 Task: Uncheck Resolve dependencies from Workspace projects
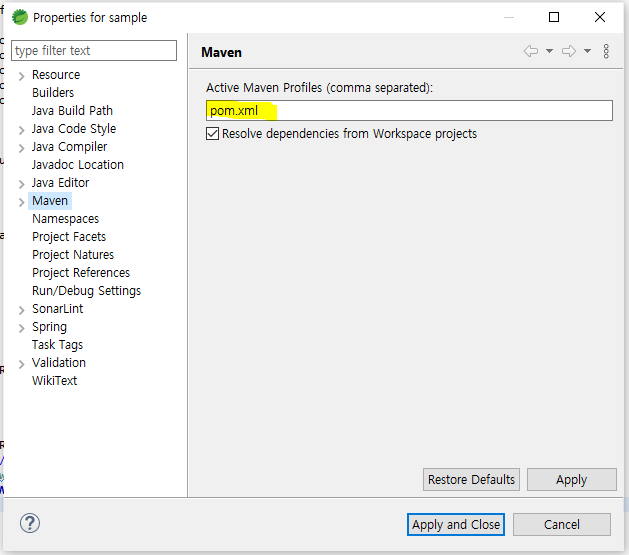[x=213, y=134]
